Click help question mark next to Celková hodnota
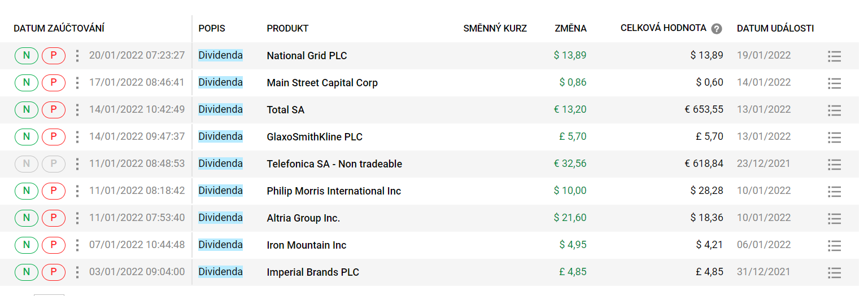Viewport: 868px width, 296px height. click(717, 29)
